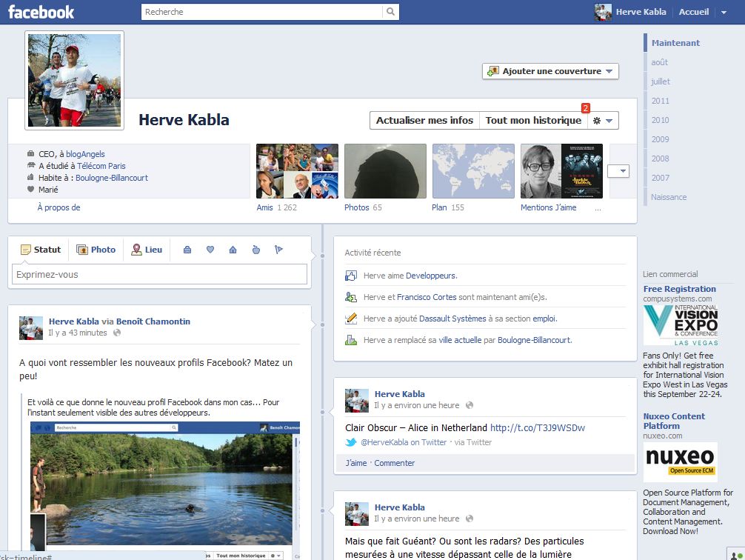
Task: Select the relationship heart life event icon
Action: [x=210, y=250]
